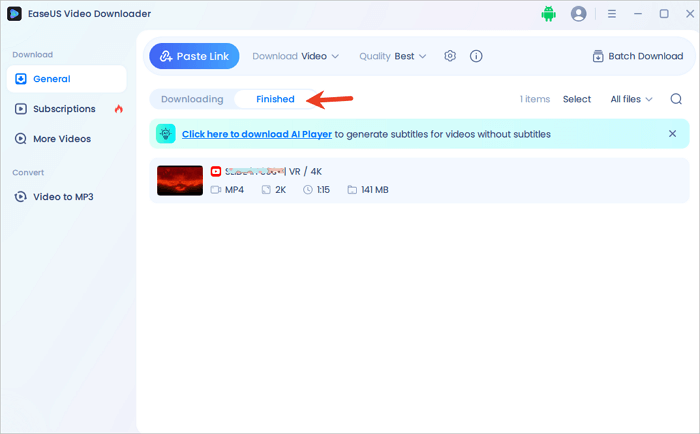Open the user account profile icon

click(x=578, y=14)
